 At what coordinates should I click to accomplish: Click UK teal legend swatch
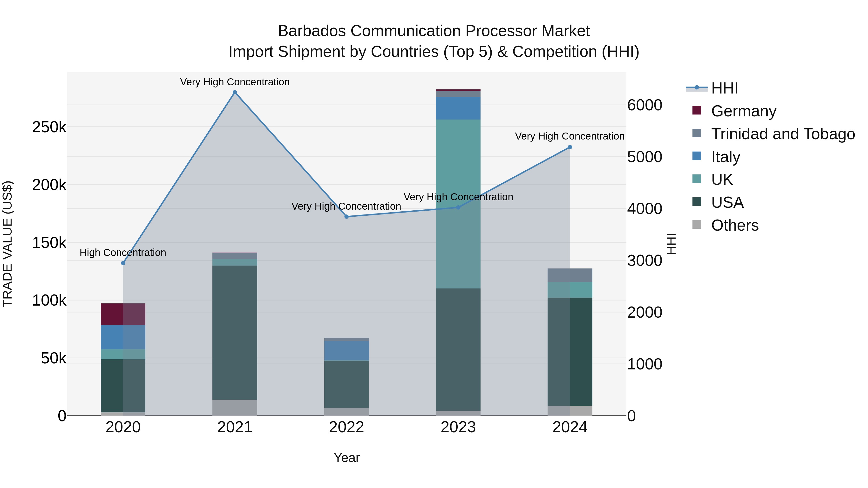pos(697,179)
